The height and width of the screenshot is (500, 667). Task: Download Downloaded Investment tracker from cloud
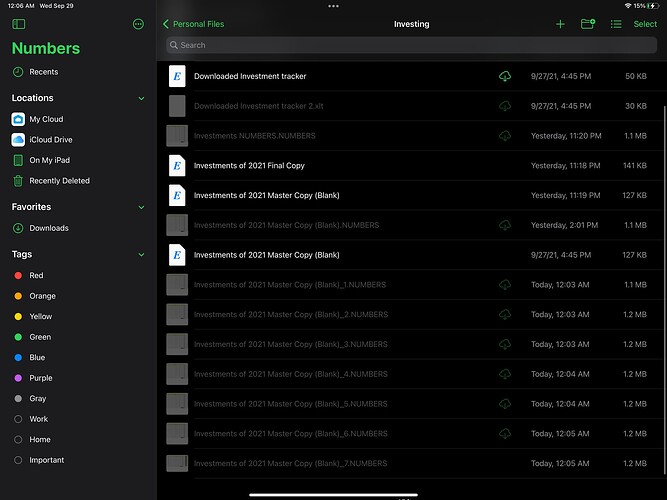pos(505,76)
